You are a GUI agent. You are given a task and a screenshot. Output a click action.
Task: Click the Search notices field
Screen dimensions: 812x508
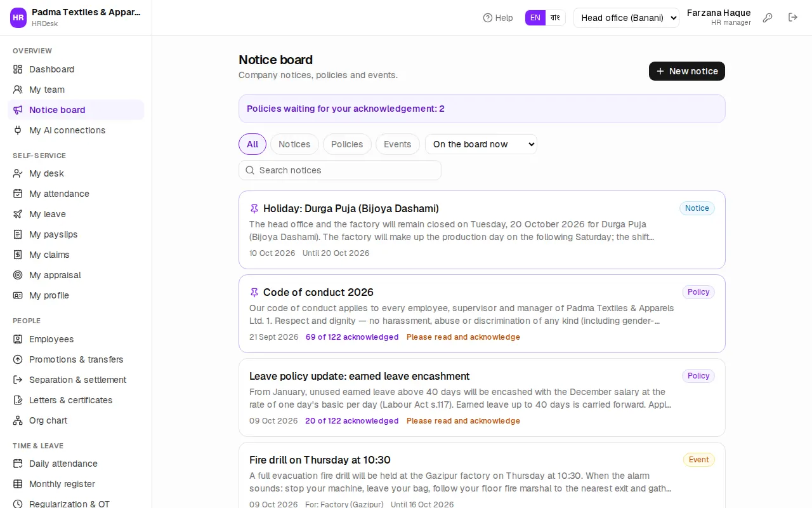click(x=340, y=170)
